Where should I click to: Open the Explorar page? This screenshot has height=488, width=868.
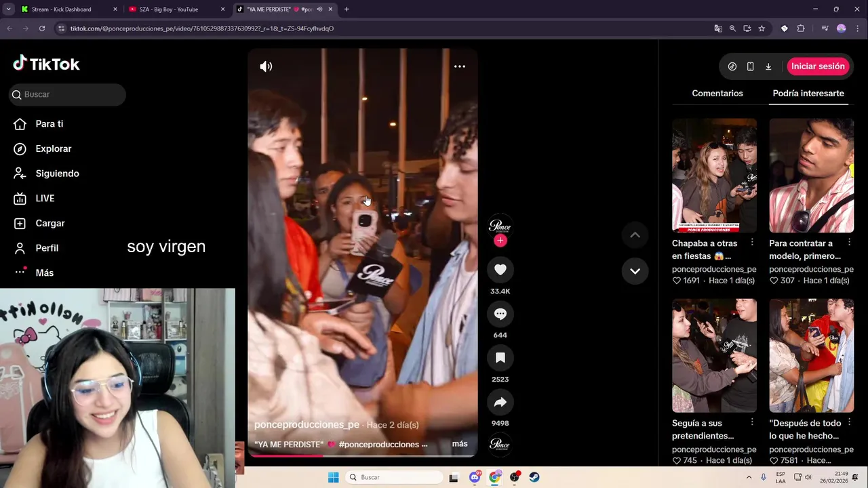coord(54,148)
